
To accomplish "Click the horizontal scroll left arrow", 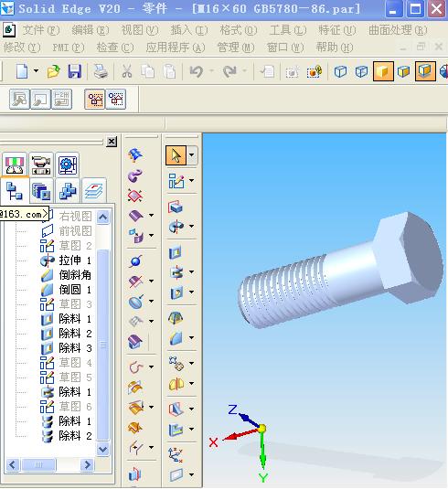I will pyautogui.click(x=13, y=465).
